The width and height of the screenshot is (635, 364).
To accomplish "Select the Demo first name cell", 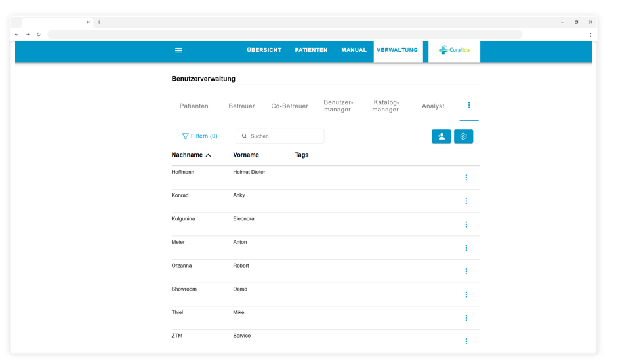I will pyautogui.click(x=240, y=289).
